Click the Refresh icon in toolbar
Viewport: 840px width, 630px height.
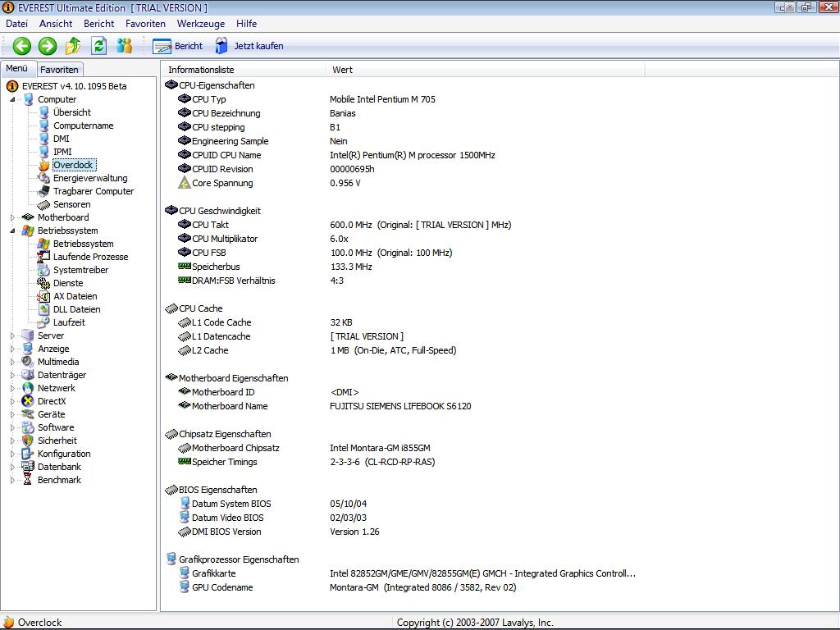[x=98, y=46]
